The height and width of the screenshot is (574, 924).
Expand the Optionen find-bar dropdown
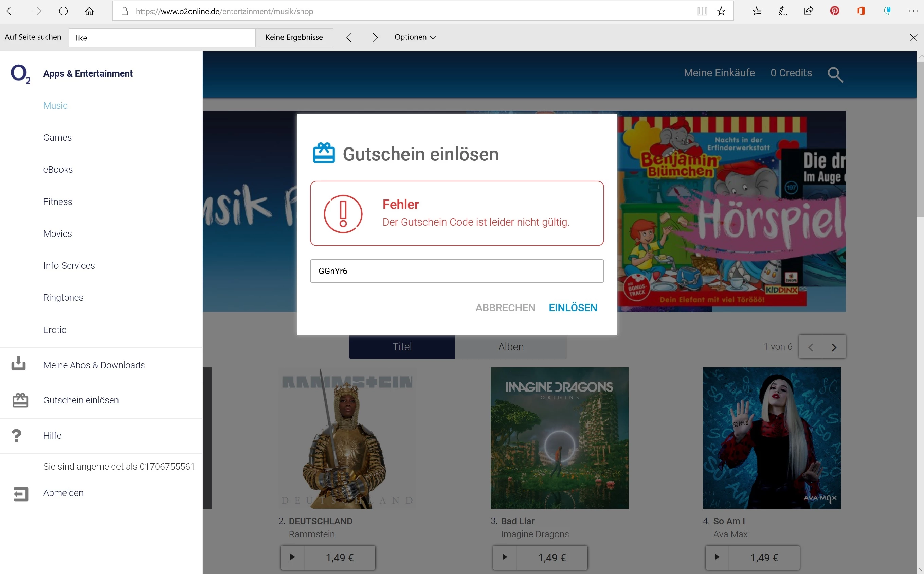tap(415, 37)
